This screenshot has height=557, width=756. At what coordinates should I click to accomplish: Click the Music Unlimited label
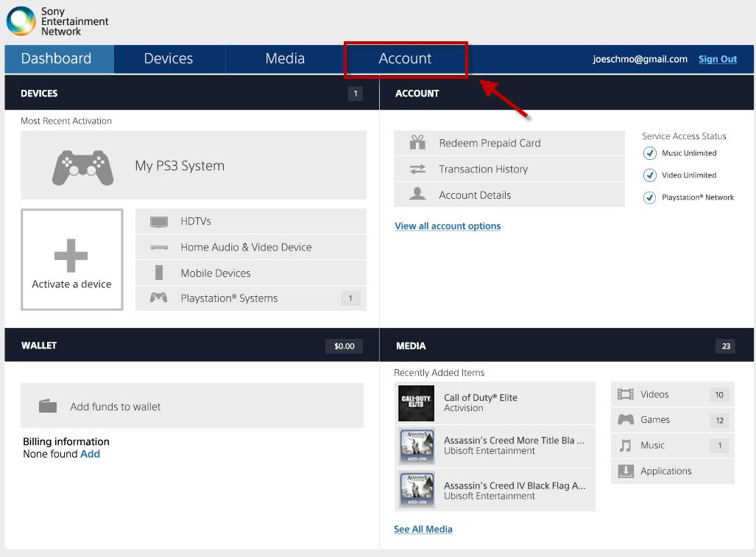click(x=689, y=153)
